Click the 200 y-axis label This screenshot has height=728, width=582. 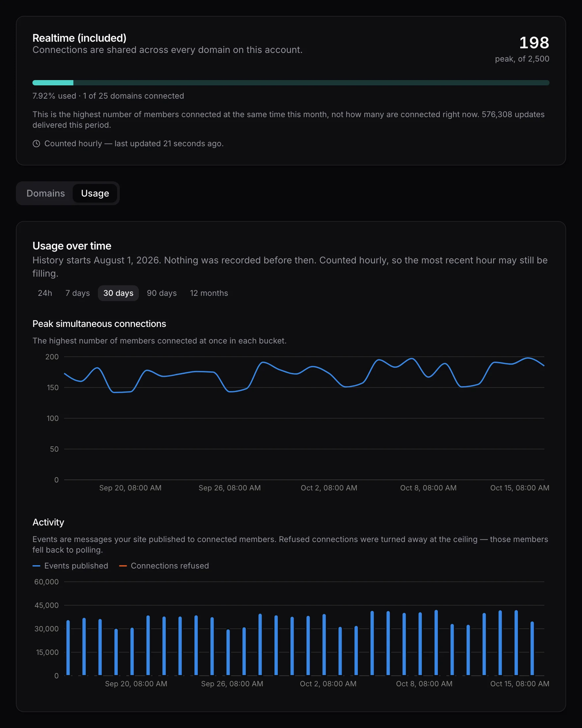52,357
